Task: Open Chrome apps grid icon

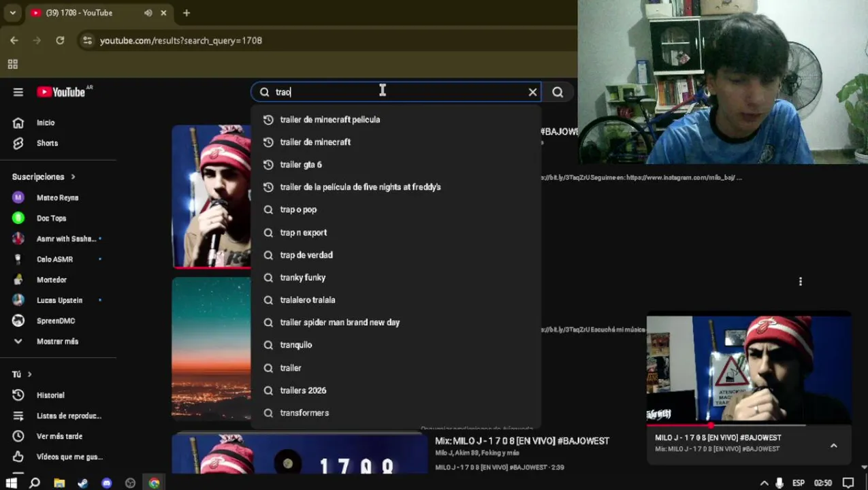Action: [x=12, y=65]
